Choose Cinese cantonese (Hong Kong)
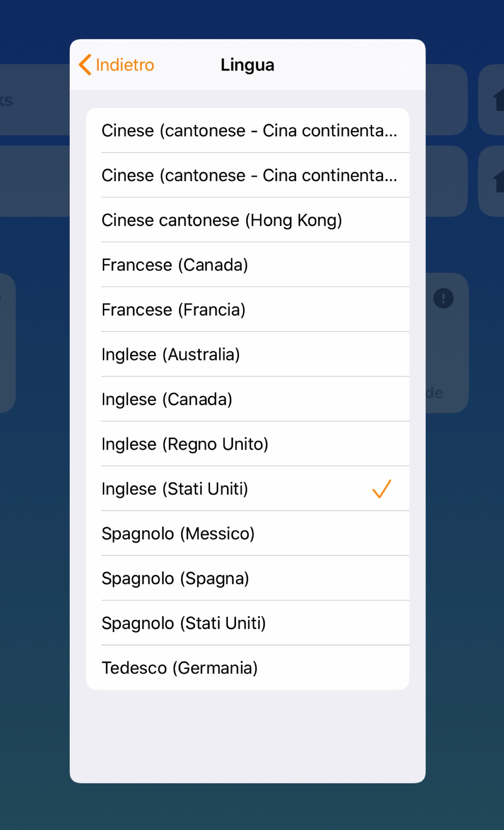 tap(222, 220)
